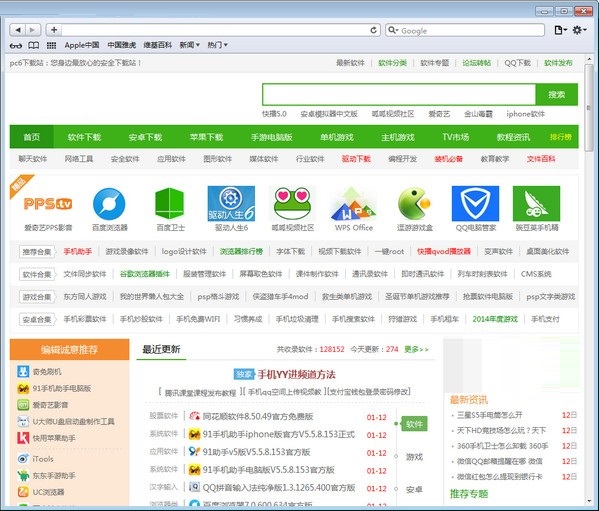599x511 pixels.
Task: Go forward with the browser forward arrow
Action: point(33,30)
